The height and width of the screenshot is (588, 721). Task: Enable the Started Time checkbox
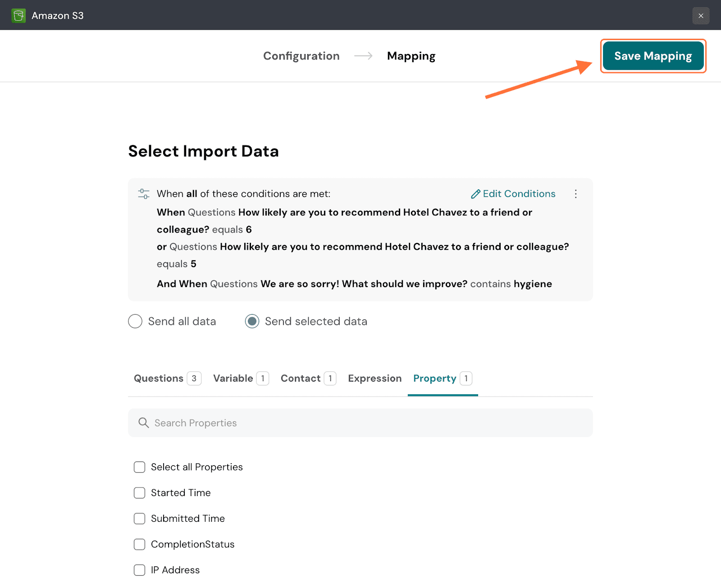[140, 493]
